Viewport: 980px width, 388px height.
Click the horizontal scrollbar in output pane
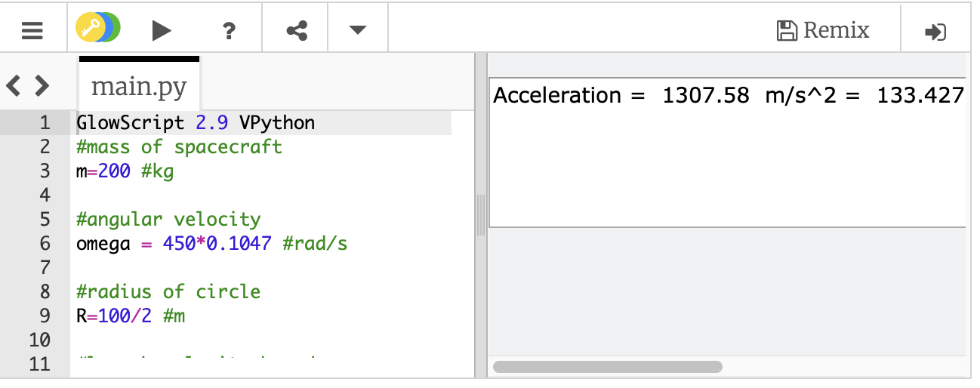(608, 367)
